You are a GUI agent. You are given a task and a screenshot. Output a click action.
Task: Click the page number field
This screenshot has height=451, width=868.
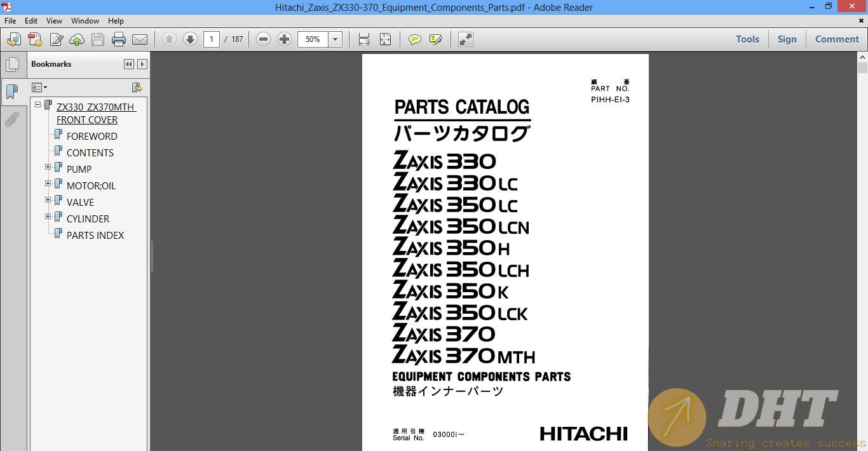(212, 39)
